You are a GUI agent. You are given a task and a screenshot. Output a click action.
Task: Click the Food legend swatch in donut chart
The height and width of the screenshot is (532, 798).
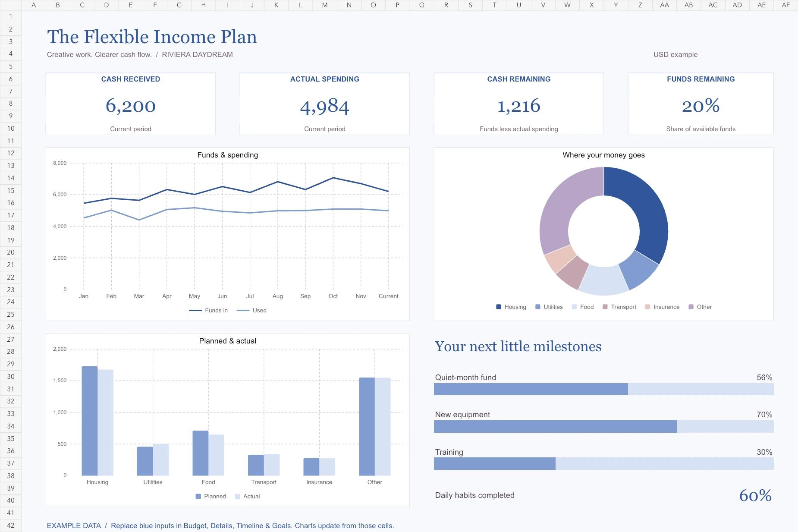click(574, 307)
